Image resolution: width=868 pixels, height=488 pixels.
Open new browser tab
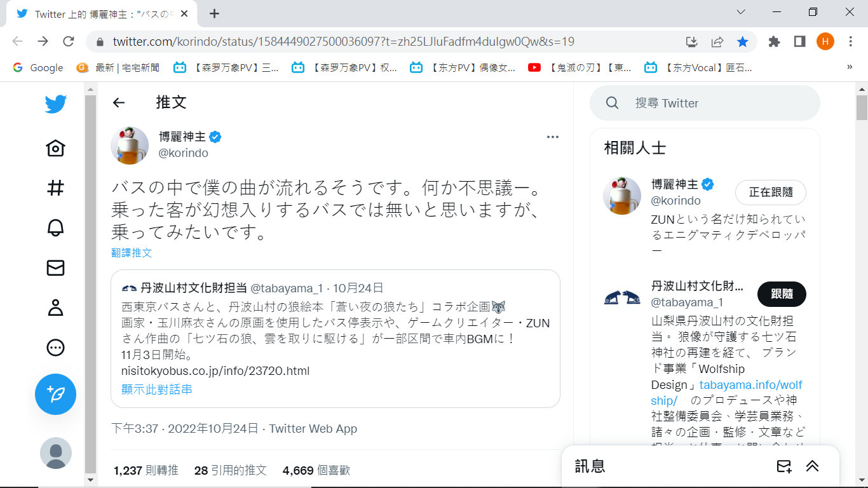(x=215, y=13)
